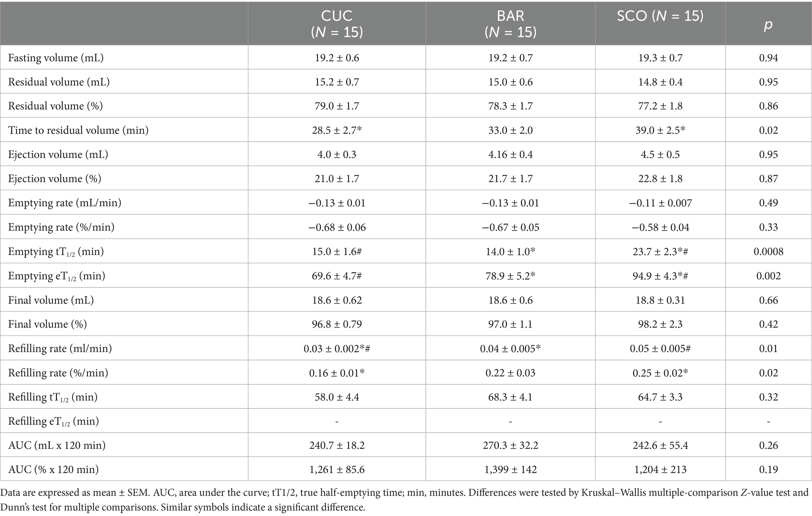Select the AUC (% x 120 min) row label
Image resolution: width=812 pixels, height=516 pixels.
coord(53,470)
